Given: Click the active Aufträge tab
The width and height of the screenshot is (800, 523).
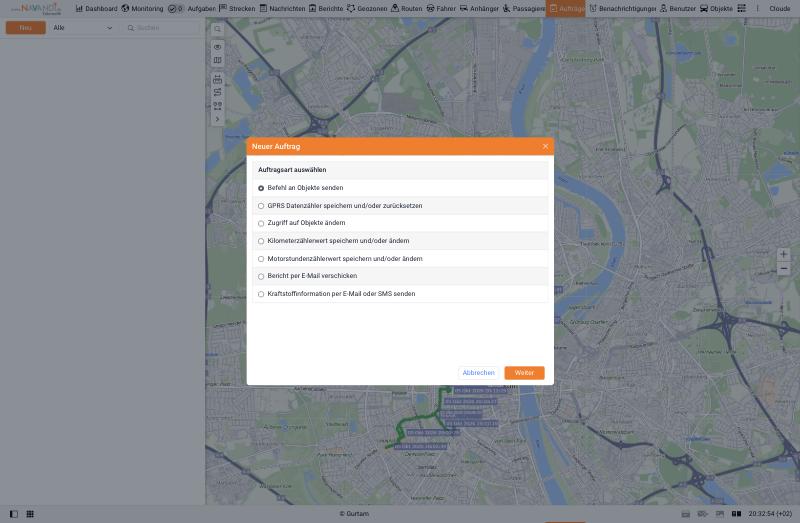Looking at the screenshot, I should point(566,9).
